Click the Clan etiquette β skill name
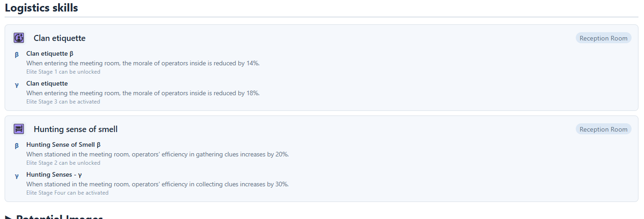Viewport: 644px width, 219px height. (50, 53)
